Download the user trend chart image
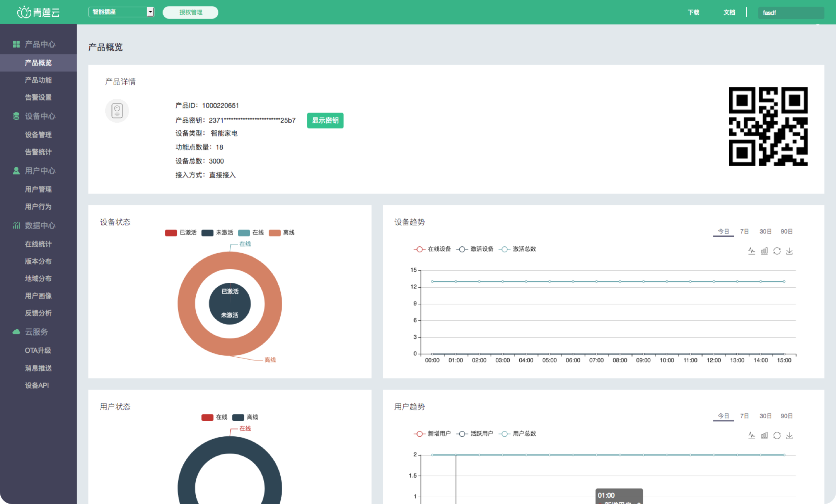 (789, 435)
